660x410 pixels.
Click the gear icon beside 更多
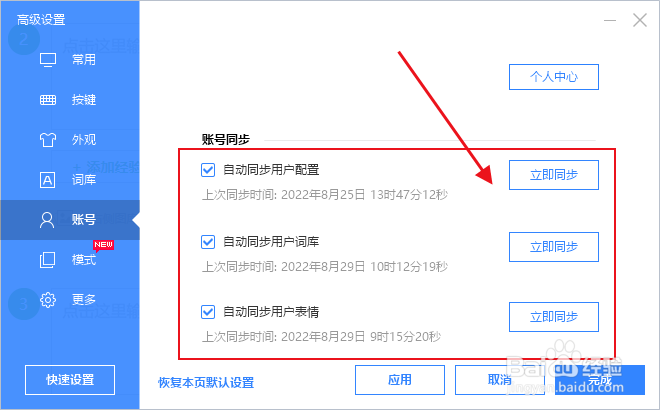tap(48, 300)
